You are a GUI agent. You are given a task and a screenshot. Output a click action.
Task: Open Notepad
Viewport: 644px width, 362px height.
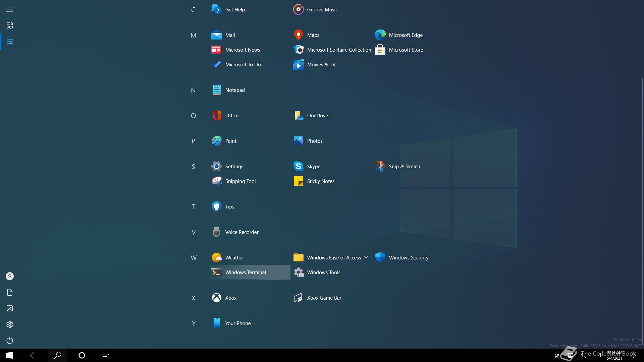pos(249,90)
